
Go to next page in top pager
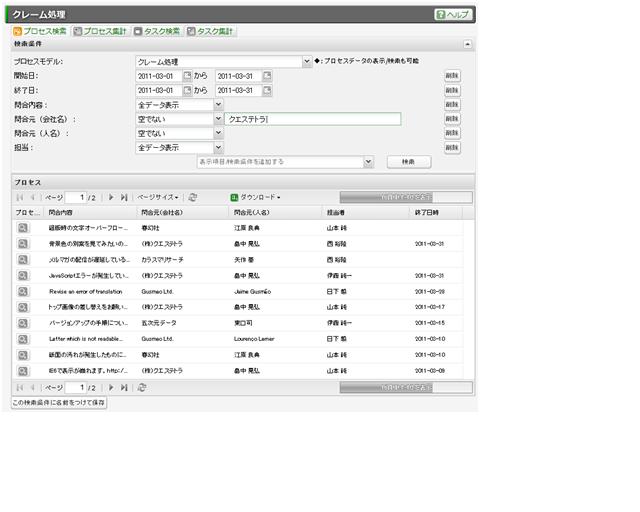111,198
